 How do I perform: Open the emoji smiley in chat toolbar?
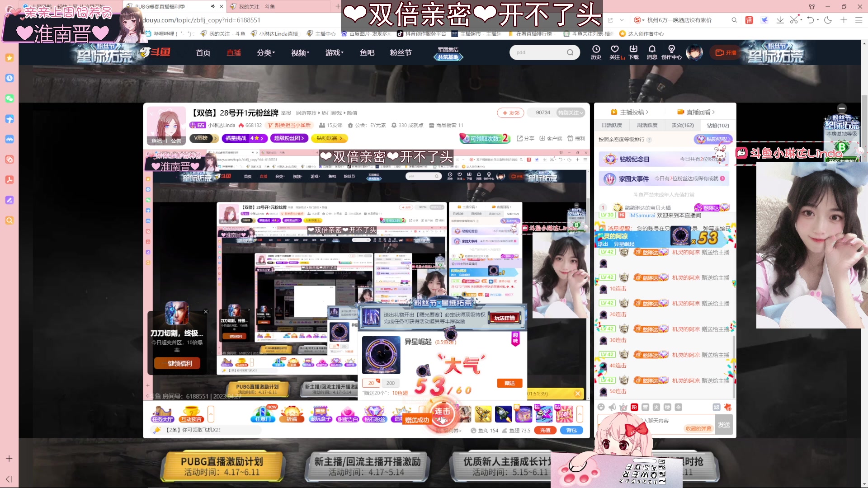[601, 407]
